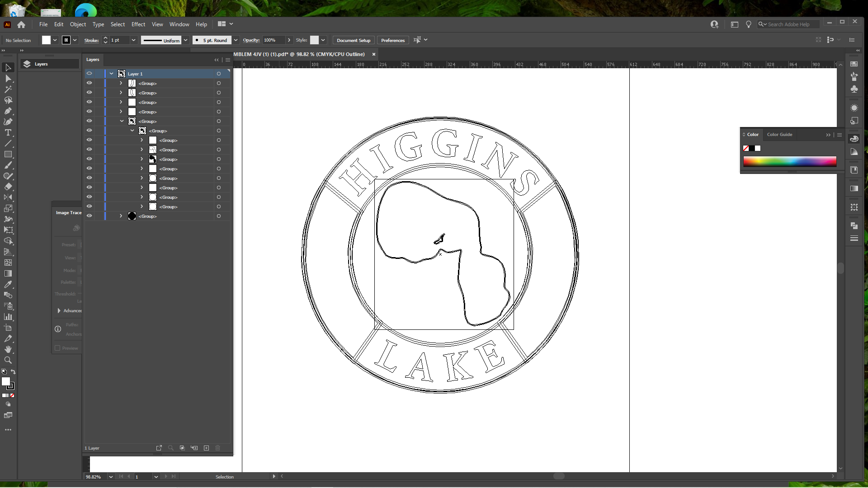Select the None swatch in Color panel
868x488 pixels.
click(746, 148)
